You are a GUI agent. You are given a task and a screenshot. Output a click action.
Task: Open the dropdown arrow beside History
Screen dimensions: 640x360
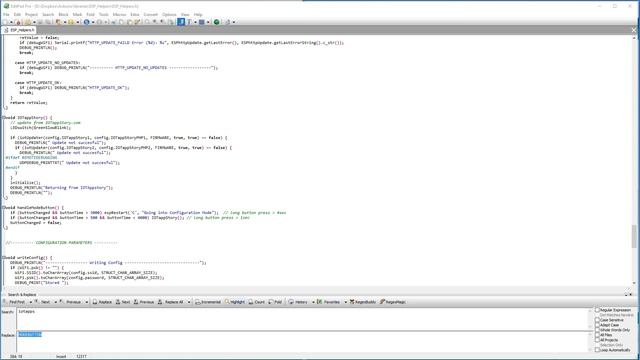313,302
